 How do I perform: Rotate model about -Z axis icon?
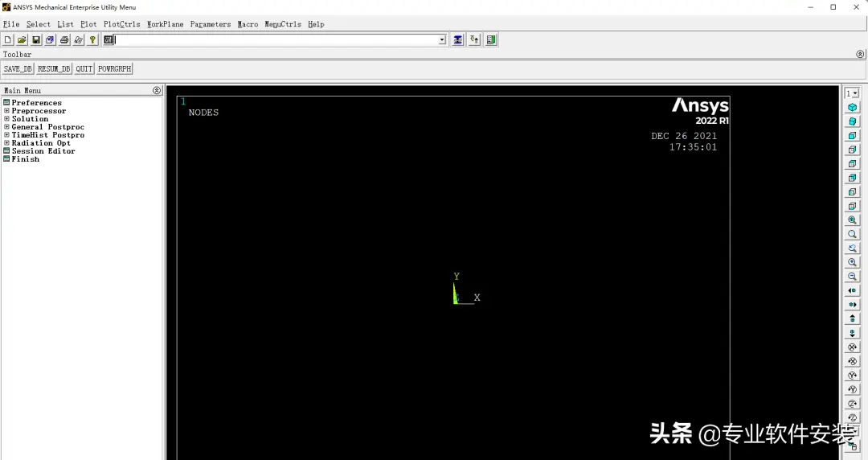(x=853, y=417)
